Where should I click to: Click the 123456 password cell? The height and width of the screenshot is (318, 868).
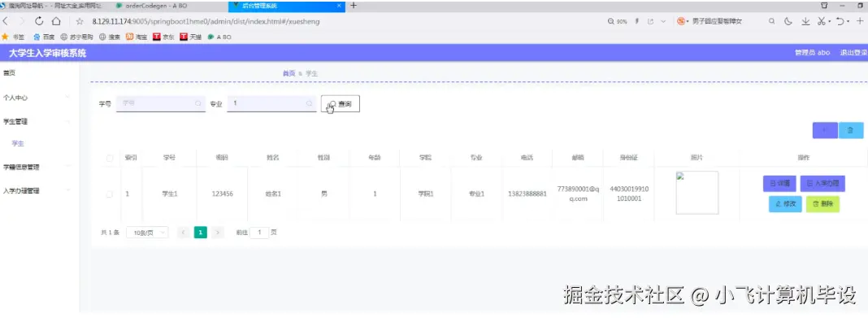pos(222,194)
